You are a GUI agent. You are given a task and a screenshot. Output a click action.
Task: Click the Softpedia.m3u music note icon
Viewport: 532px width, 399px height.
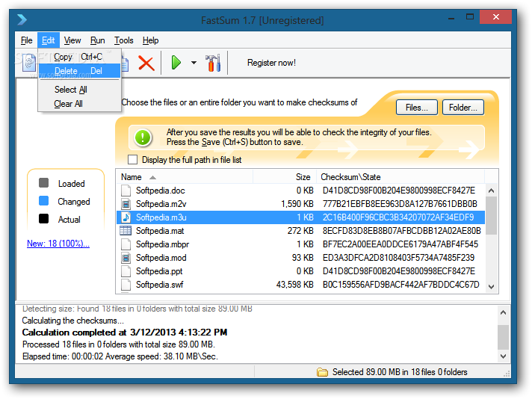click(126, 217)
